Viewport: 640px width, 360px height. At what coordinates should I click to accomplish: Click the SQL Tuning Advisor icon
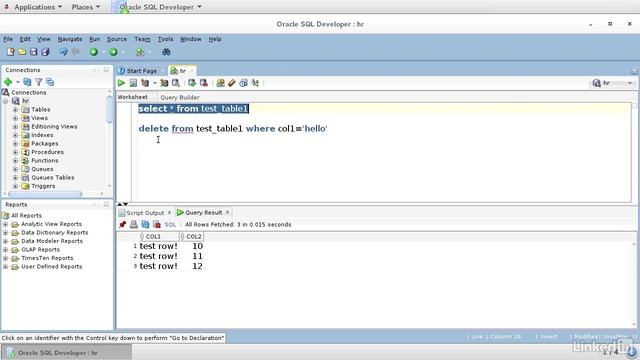(176, 83)
